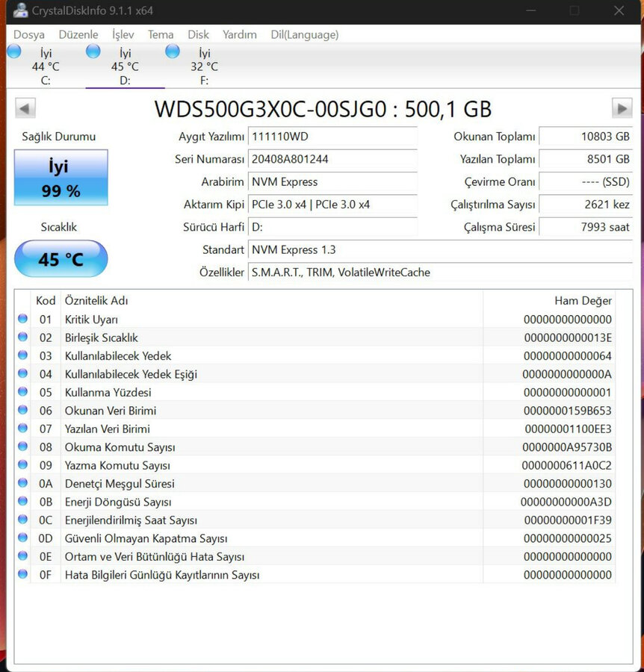644x672 pixels.
Task: Click raw value 000000611A0C2
Action: (567, 465)
